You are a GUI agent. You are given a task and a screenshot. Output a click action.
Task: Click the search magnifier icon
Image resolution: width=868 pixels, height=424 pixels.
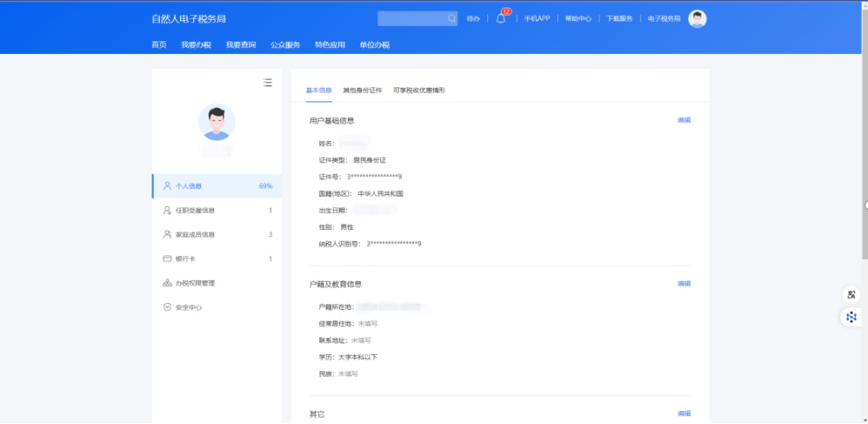pyautogui.click(x=452, y=19)
